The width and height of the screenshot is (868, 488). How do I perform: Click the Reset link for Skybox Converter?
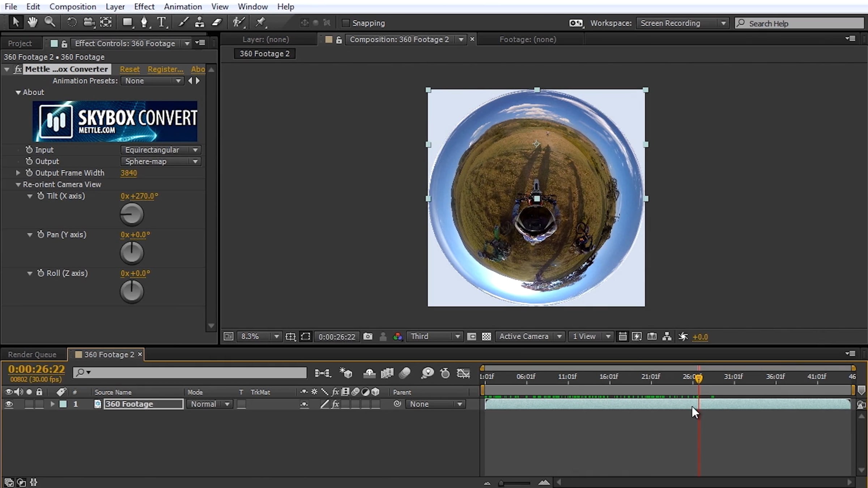point(129,69)
